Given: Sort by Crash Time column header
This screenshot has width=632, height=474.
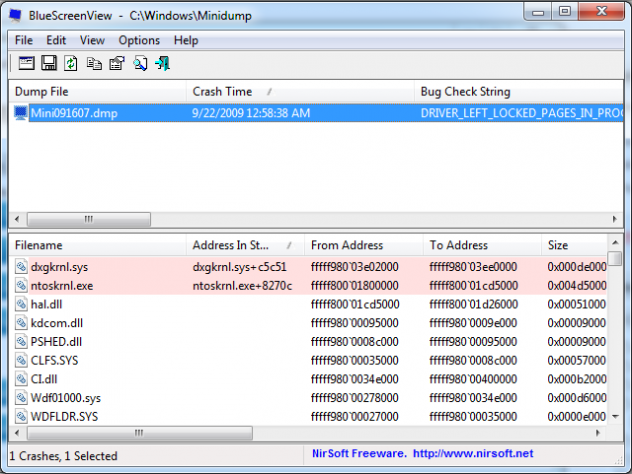Looking at the screenshot, I should [222, 91].
